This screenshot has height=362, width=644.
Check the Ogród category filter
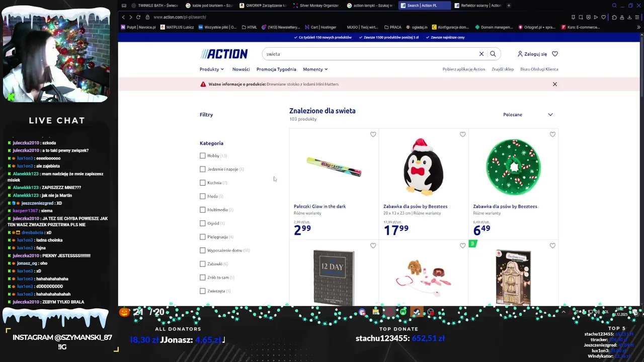[x=203, y=223]
